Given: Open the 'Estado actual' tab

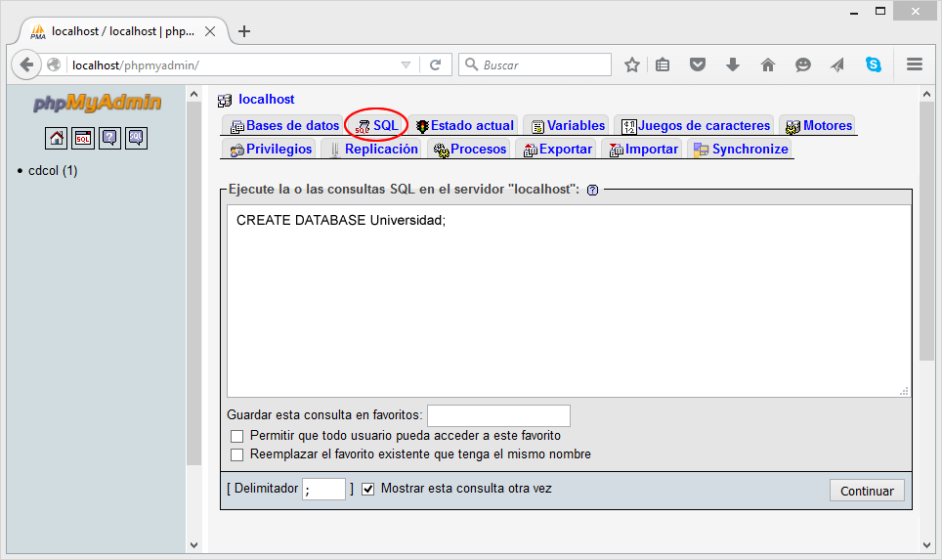Looking at the screenshot, I should click(x=465, y=125).
